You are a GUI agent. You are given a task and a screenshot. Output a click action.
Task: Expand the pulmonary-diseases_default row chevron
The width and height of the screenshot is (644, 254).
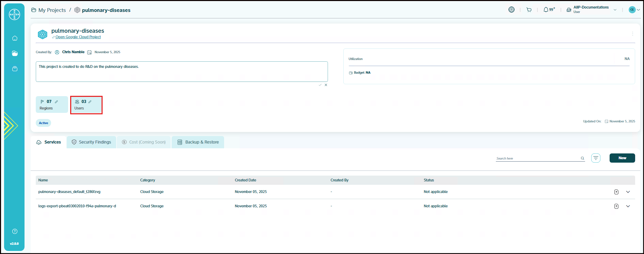pyautogui.click(x=628, y=192)
